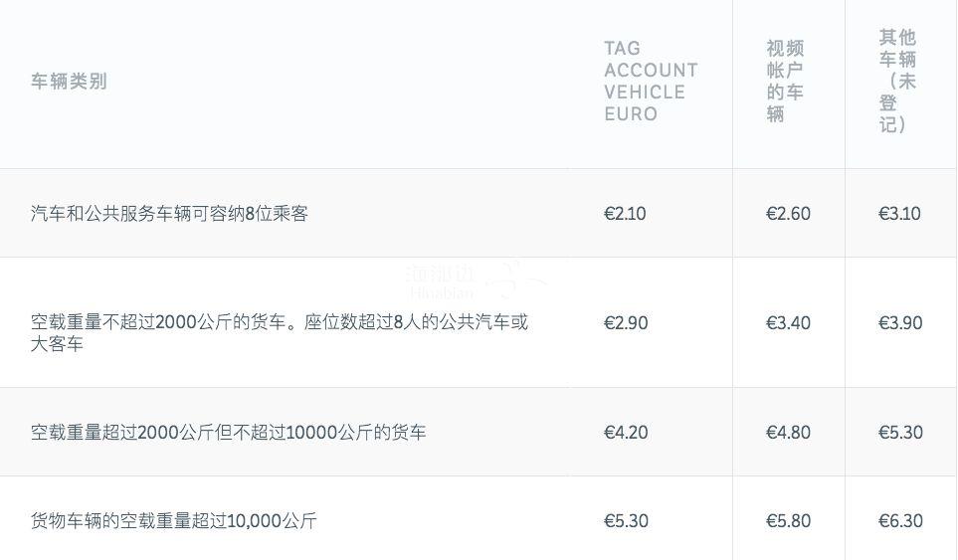The image size is (958, 560).
Task: Select the €4.80 price cell
Action: click(x=788, y=433)
